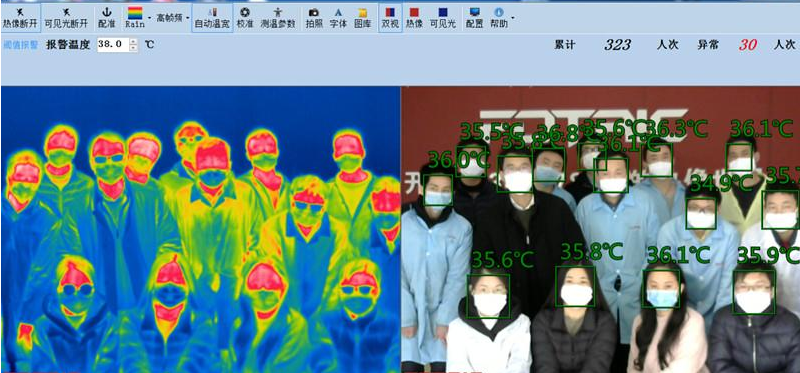Screen dimensions: 800x373
Task: Expand the 帮助 help dropdown arrow
Action: click(x=512, y=18)
